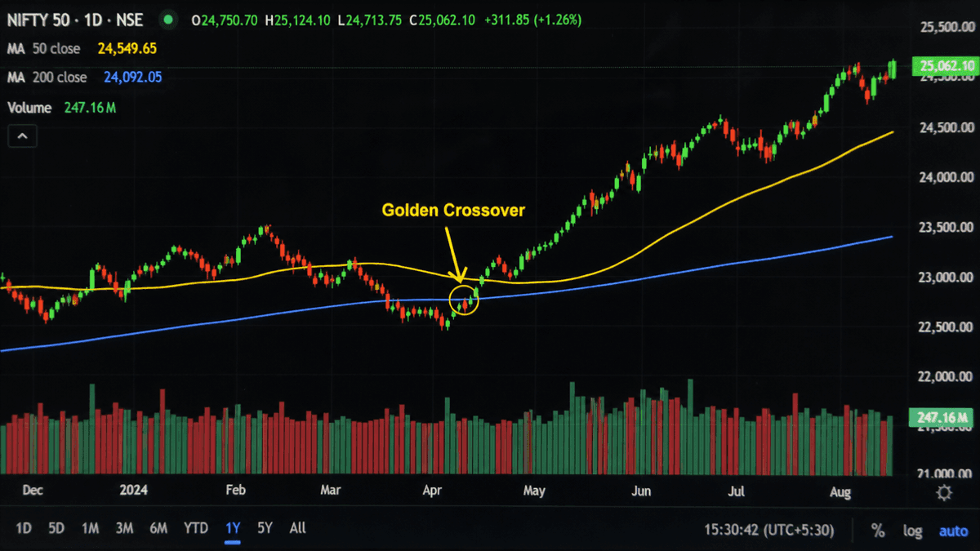Click the NIFTY 50 · 1D · NSE symbol title
The height and width of the screenshot is (551, 980).
coord(74,20)
